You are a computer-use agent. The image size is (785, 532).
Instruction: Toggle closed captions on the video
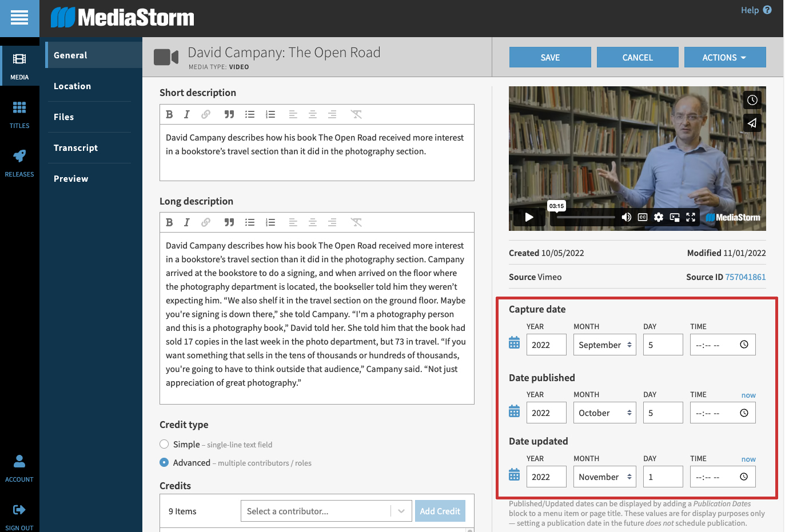643,217
